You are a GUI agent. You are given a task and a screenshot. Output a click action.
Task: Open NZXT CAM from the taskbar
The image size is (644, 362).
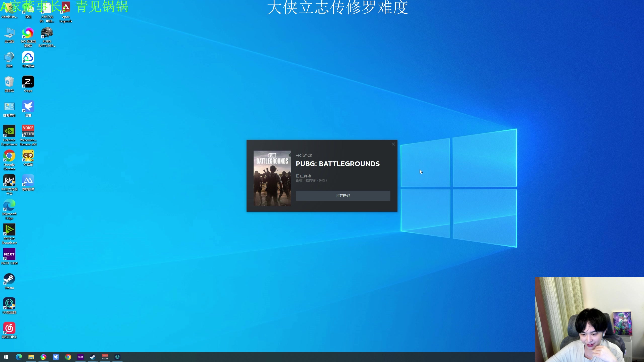point(80,357)
